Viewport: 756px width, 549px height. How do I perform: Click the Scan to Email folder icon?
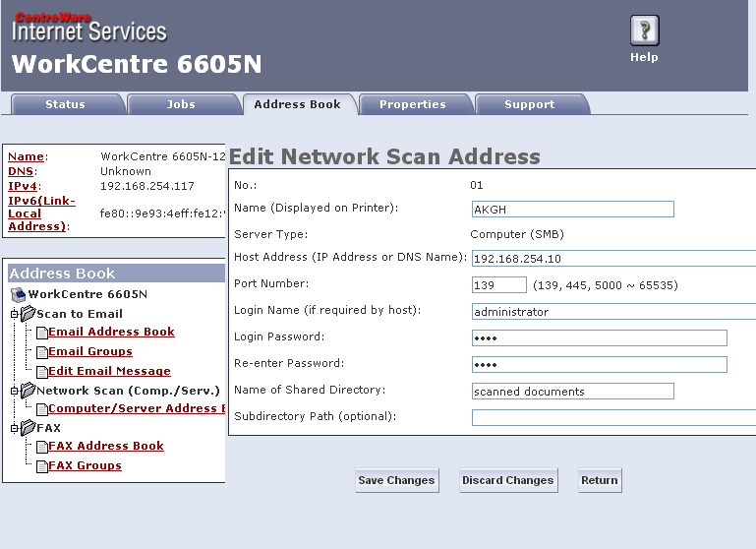pyautogui.click(x=28, y=314)
